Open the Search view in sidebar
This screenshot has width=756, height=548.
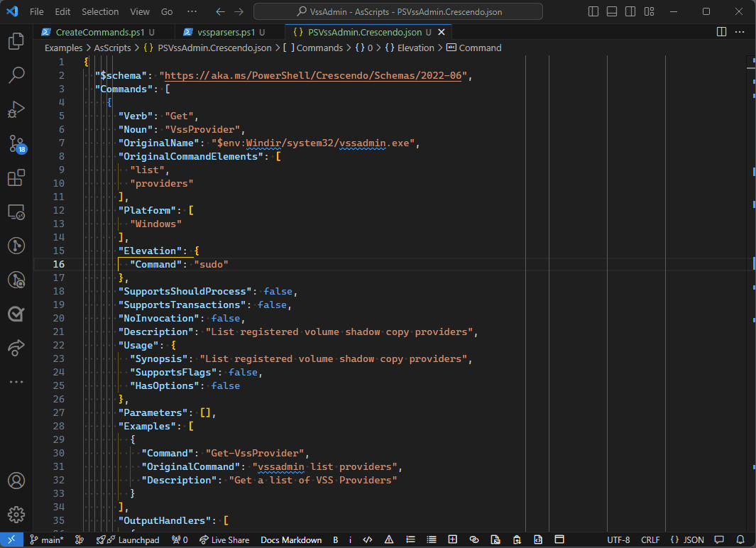click(16, 75)
